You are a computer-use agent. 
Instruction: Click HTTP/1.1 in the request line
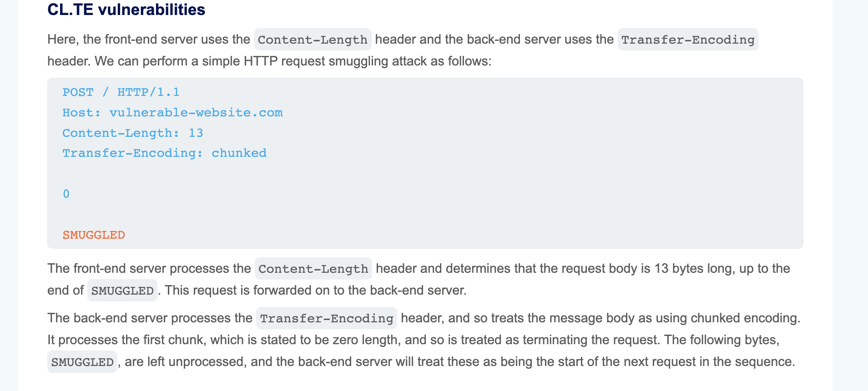(x=148, y=92)
